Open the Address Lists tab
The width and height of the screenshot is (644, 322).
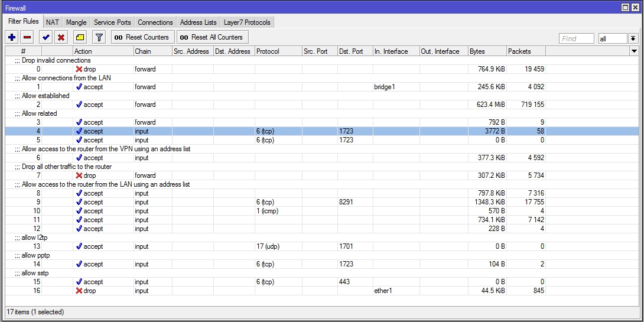click(198, 22)
